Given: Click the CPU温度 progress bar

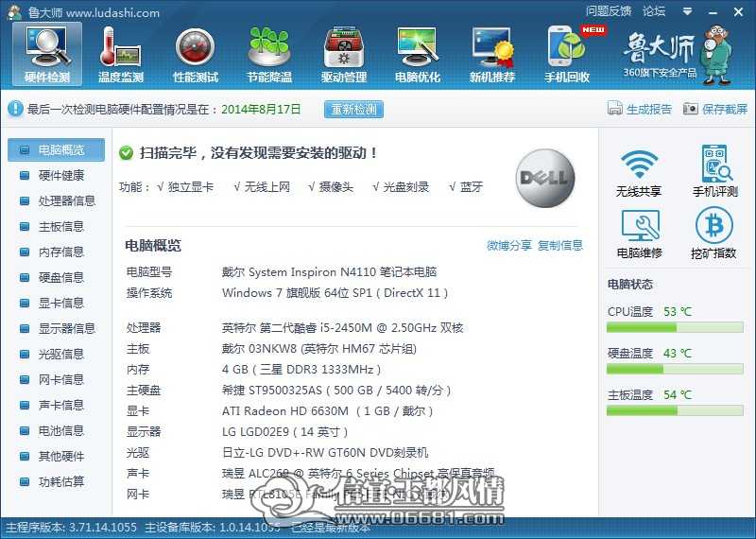Looking at the screenshot, I should (x=675, y=327).
